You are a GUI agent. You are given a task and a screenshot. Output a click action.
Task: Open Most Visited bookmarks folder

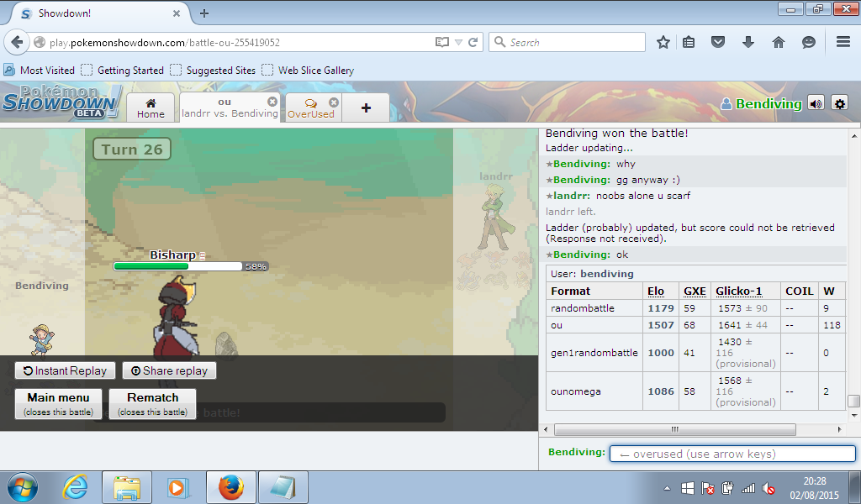click(39, 71)
